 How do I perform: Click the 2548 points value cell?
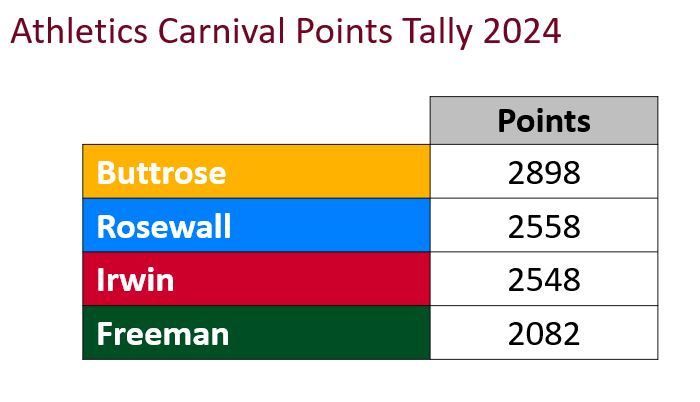(x=544, y=279)
